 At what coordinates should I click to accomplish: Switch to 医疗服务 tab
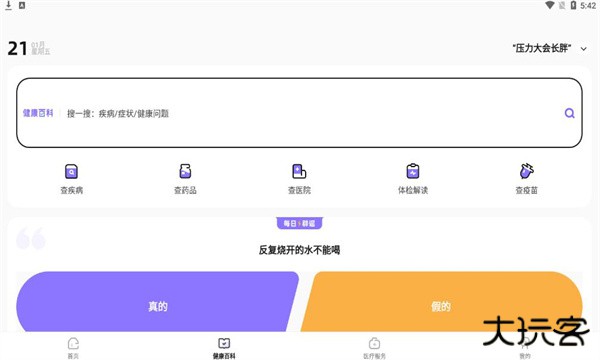click(x=374, y=348)
